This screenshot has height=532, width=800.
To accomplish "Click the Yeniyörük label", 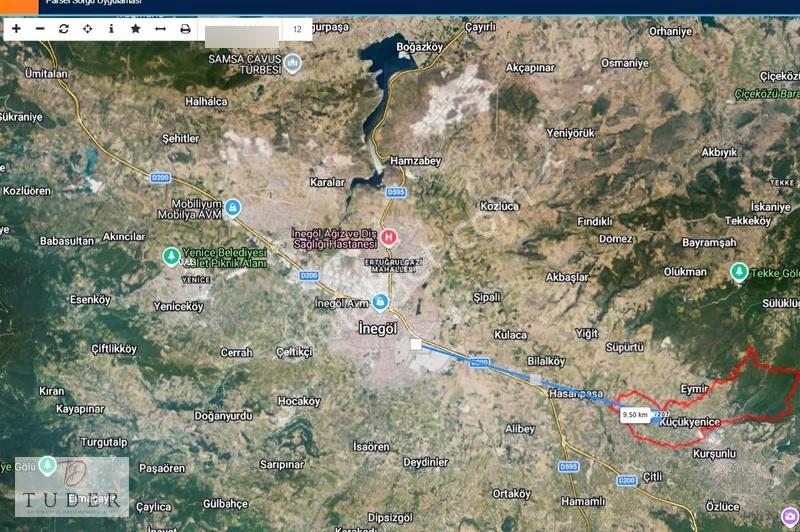I will coord(571,133).
